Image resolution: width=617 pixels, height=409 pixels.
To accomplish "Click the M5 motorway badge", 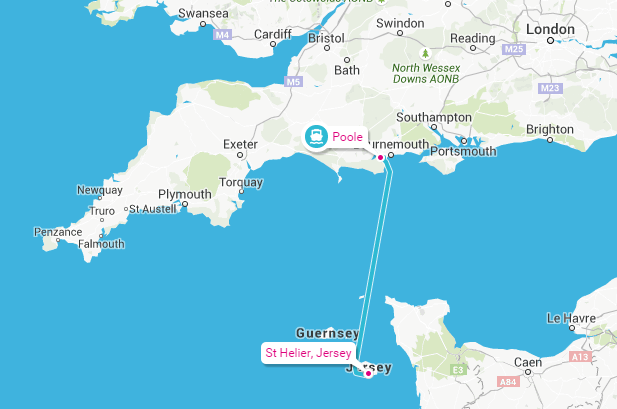I will [x=294, y=81].
